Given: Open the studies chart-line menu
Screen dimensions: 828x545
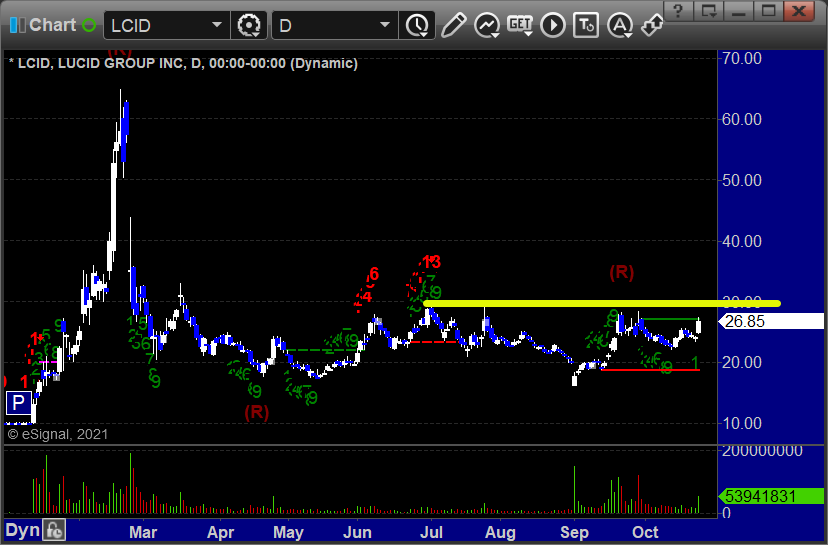Looking at the screenshot, I should [487, 25].
